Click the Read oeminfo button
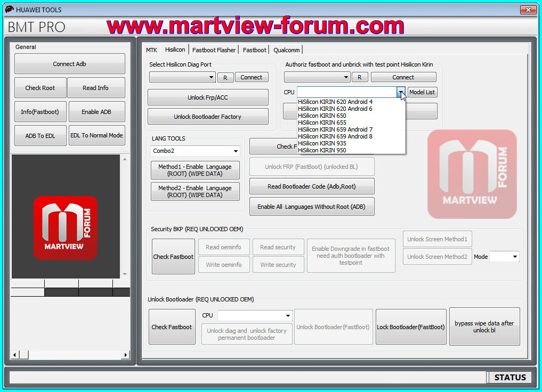Viewport: 542px width, 392px height. click(224, 247)
